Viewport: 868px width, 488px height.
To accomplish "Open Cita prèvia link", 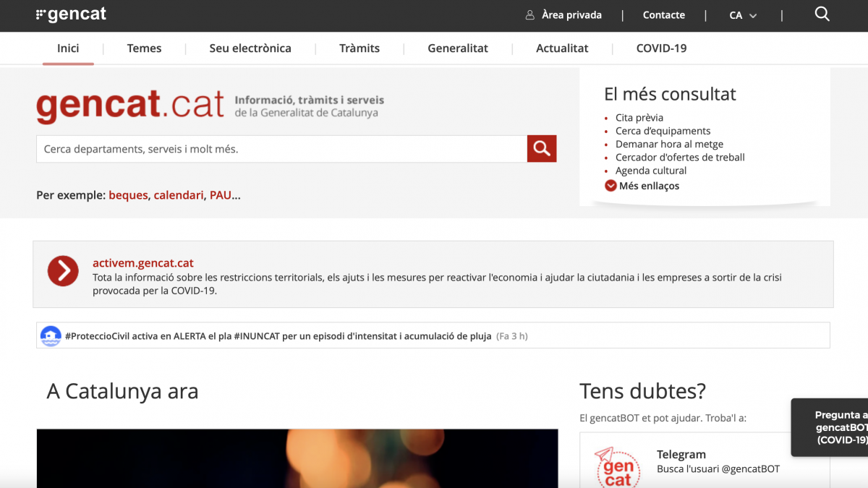I will tap(639, 118).
